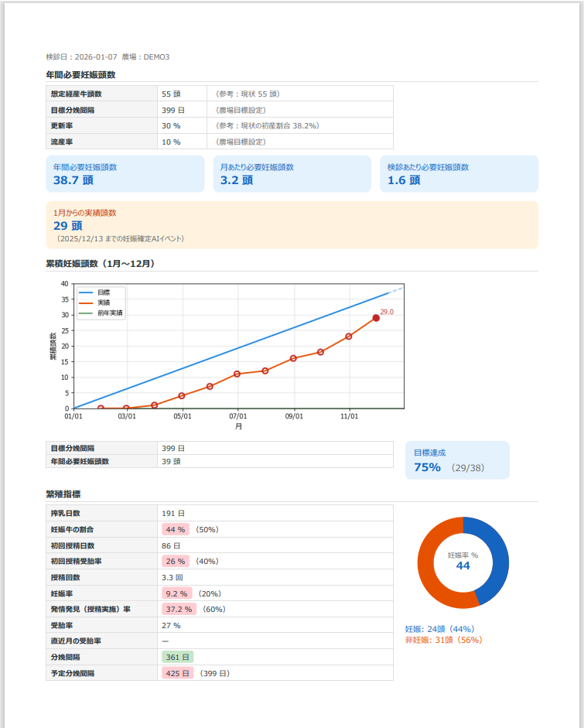Image resolution: width=584 pixels, height=728 pixels.
Task: Click the 予定分娩間隔 425 日 badge
Action: coord(177,673)
